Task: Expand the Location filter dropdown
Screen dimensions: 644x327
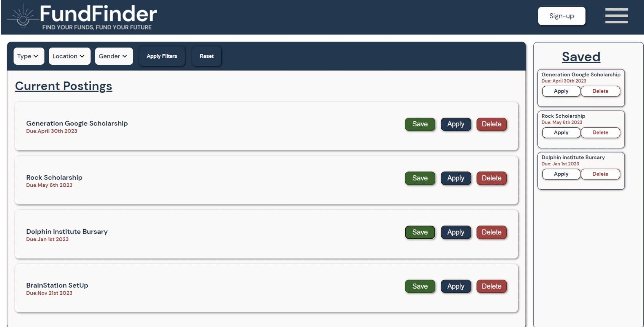Action: coord(69,56)
